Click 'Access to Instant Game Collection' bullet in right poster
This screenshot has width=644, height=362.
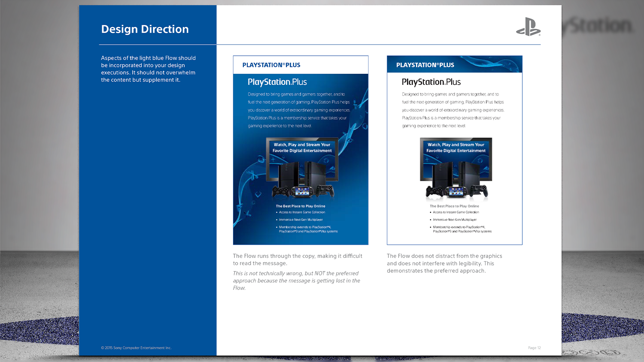coord(456,212)
